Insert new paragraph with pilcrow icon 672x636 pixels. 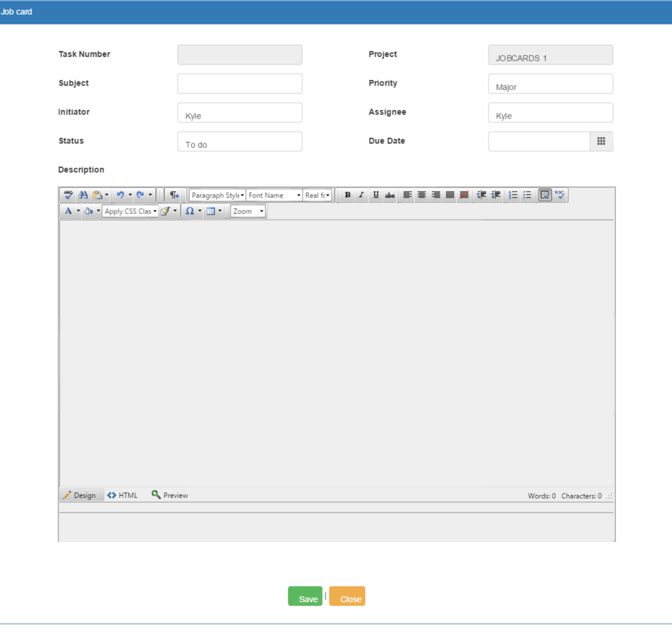(x=174, y=195)
